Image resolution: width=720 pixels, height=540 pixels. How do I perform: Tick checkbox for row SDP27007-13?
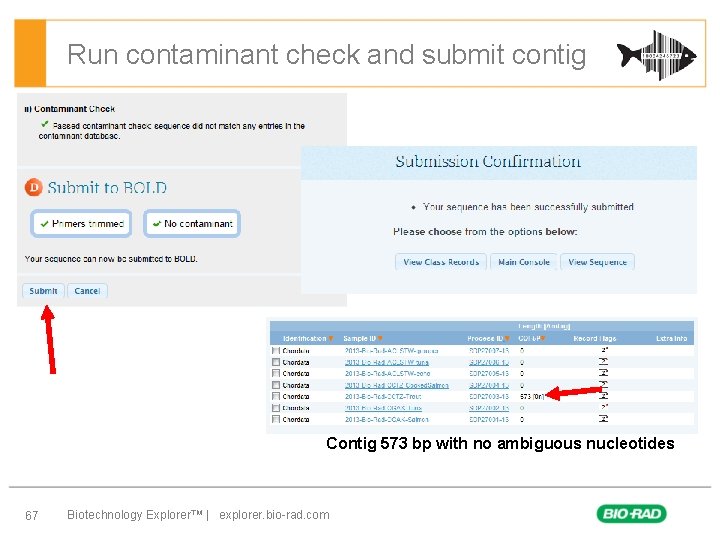(276, 350)
